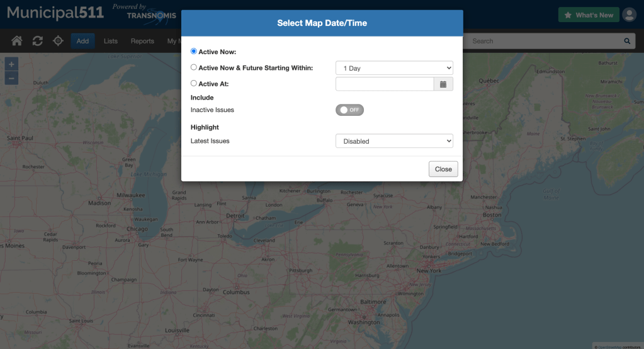The height and width of the screenshot is (349, 644).
Task: Toggle the Inactive Issues switch on
Action: (349, 110)
